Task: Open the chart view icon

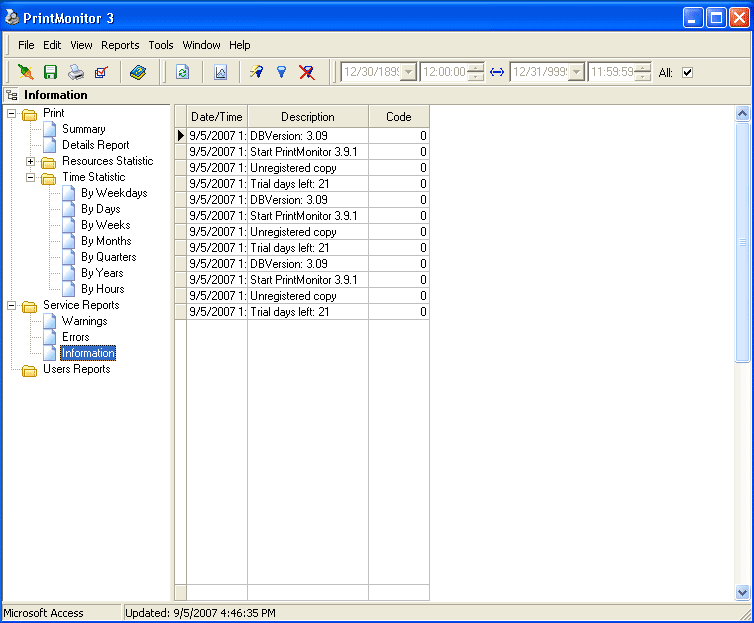Action: (220, 72)
